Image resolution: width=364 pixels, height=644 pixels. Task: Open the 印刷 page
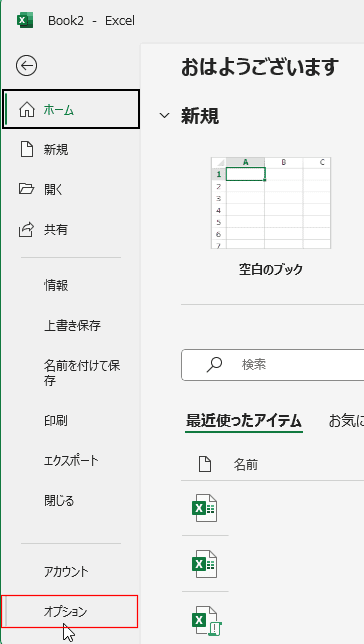(x=71, y=421)
